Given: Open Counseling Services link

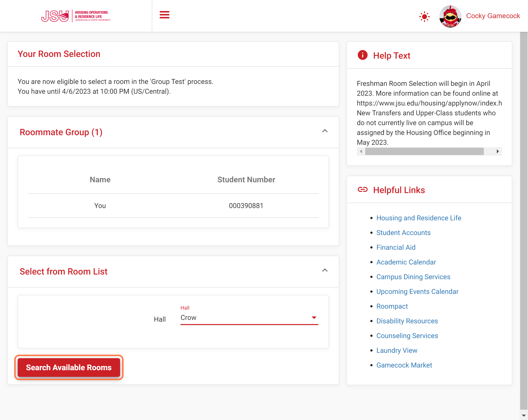Looking at the screenshot, I should [407, 336].
